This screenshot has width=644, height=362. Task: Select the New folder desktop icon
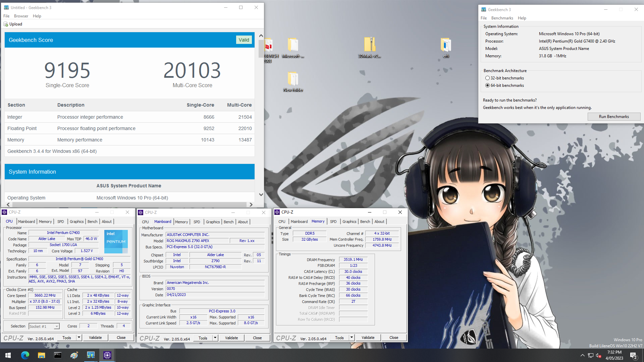click(293, 81)
